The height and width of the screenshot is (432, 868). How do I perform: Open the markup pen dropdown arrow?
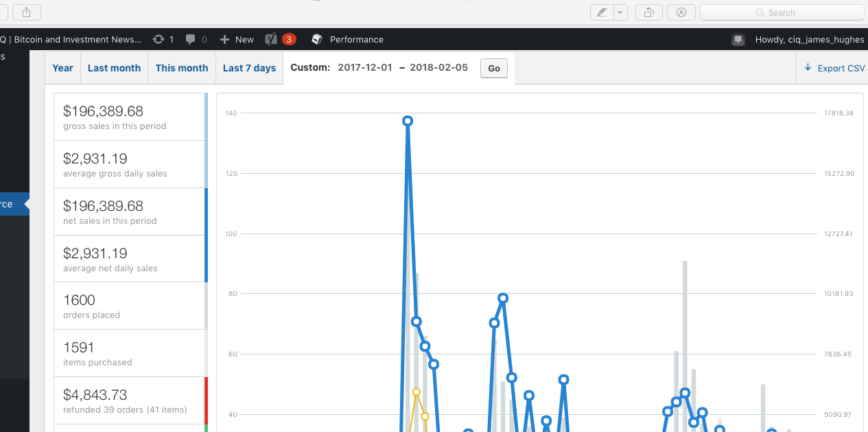620,12
